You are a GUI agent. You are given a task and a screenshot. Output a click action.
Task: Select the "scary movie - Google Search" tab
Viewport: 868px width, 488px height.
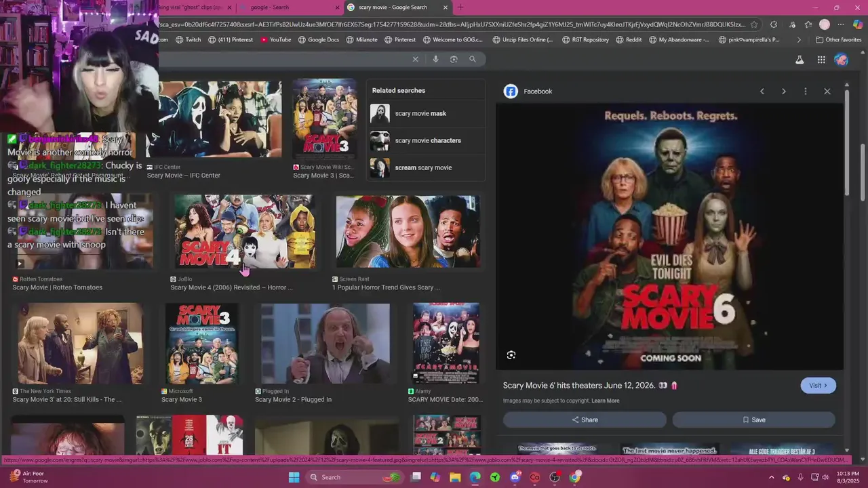[x=397, y=7]
